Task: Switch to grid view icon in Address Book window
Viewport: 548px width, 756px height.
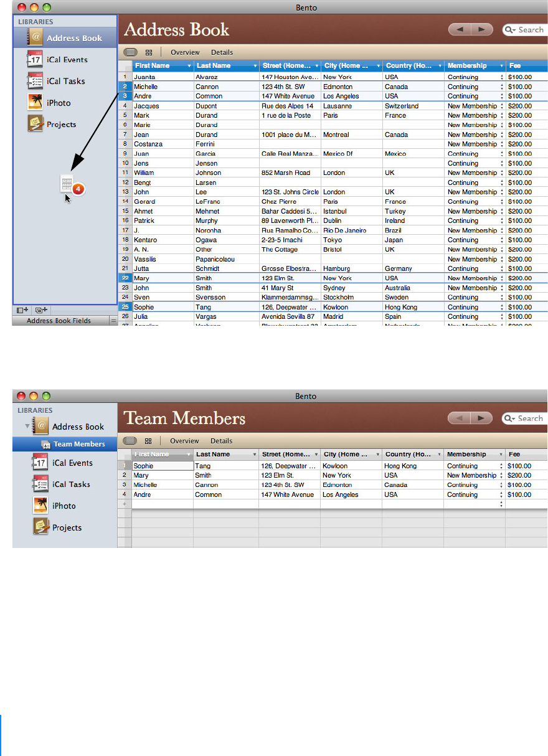Action: pyautogui.click(x=149, y=52)
